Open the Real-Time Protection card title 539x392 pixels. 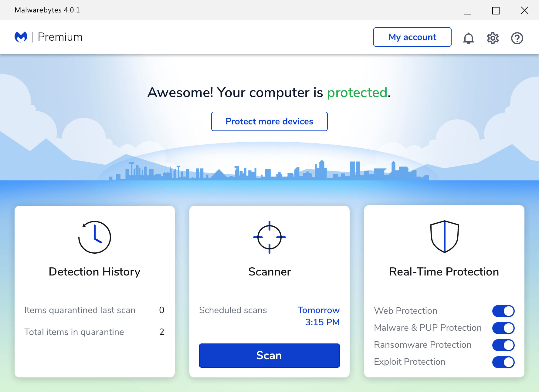click(444, 272)
